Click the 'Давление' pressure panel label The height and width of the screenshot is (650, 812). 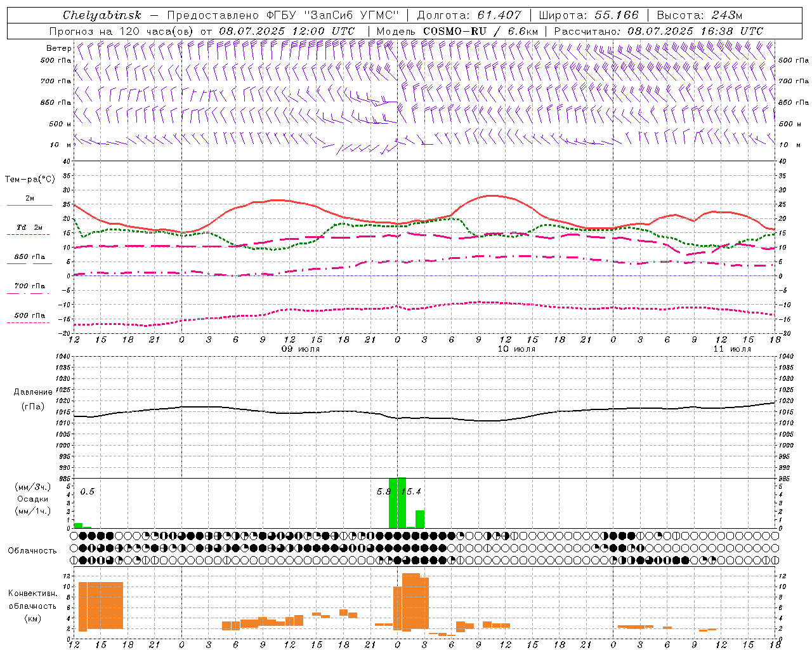click(32, 392)
